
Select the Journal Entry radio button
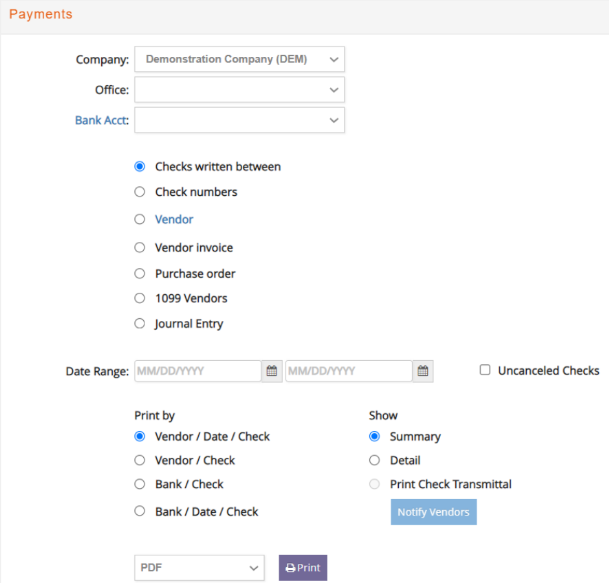[x=140, y=324]
